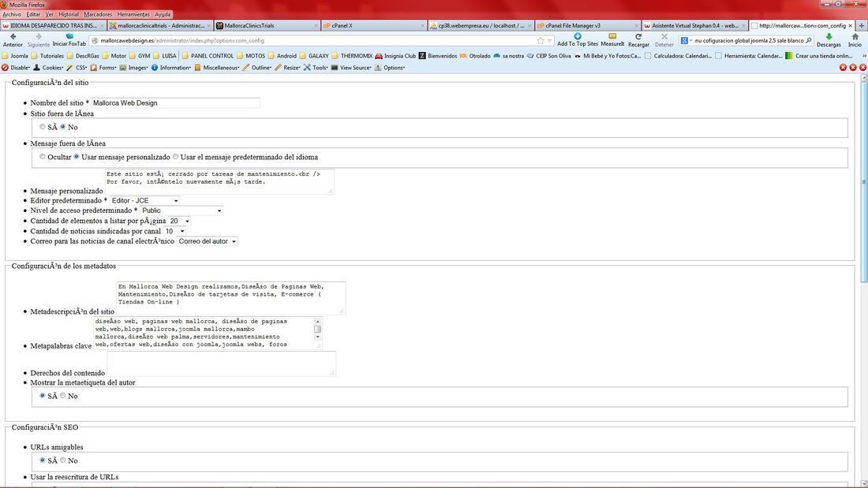Open the sa nostra bookmark
The width and height of the screenshot is (868, 488).
(509, 56)
